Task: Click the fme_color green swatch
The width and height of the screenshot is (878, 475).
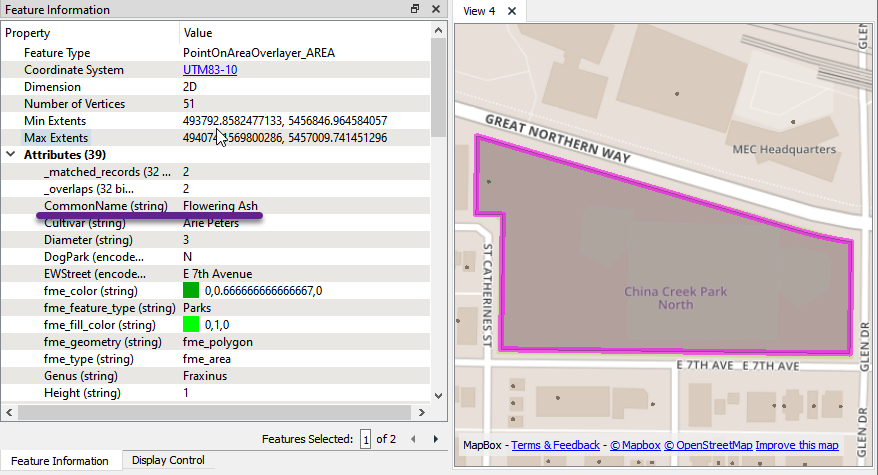Action: click(191, 291)
